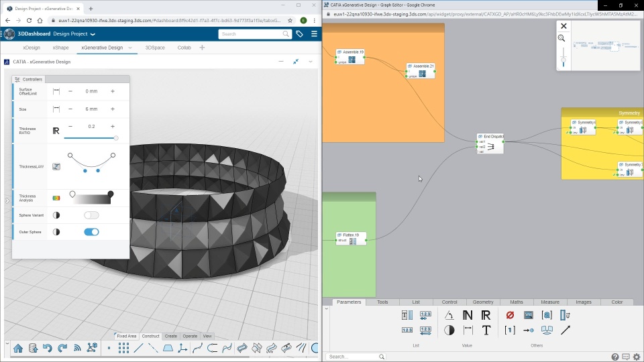Select the axis system tool
644x362 pixels.
pos(182,349)
